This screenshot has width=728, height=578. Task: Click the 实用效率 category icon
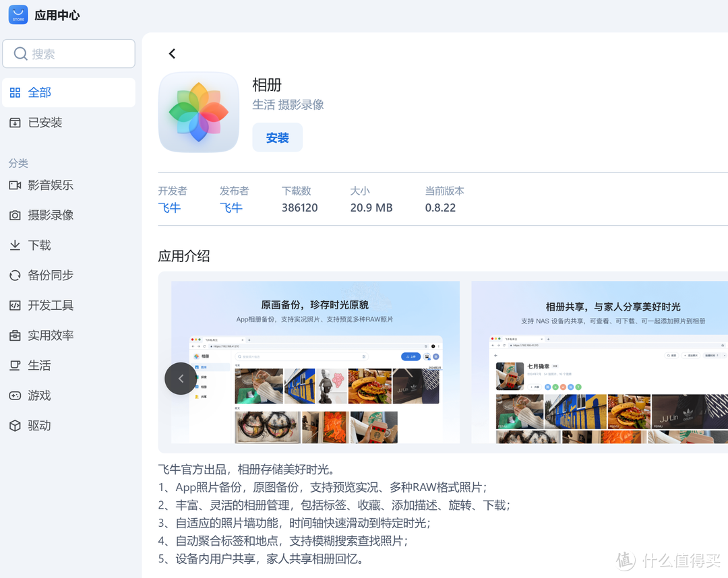[x=16, y=335]
